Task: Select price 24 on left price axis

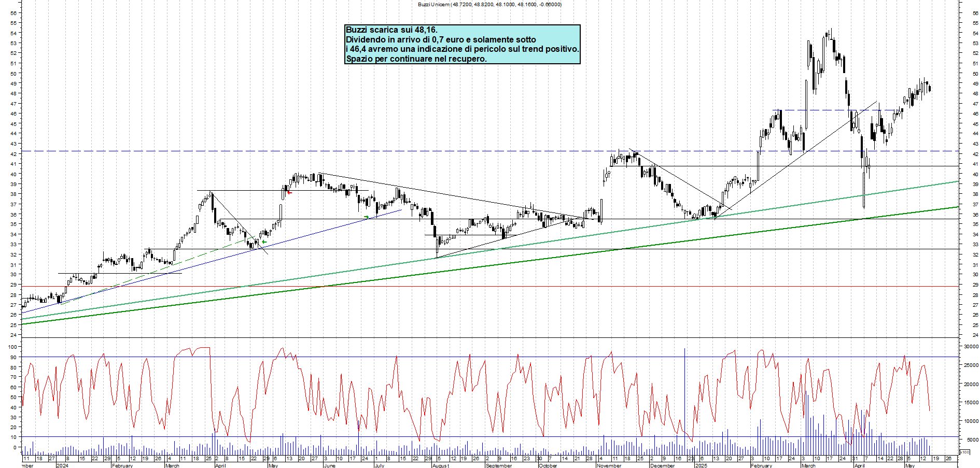Action: point(13,335)
